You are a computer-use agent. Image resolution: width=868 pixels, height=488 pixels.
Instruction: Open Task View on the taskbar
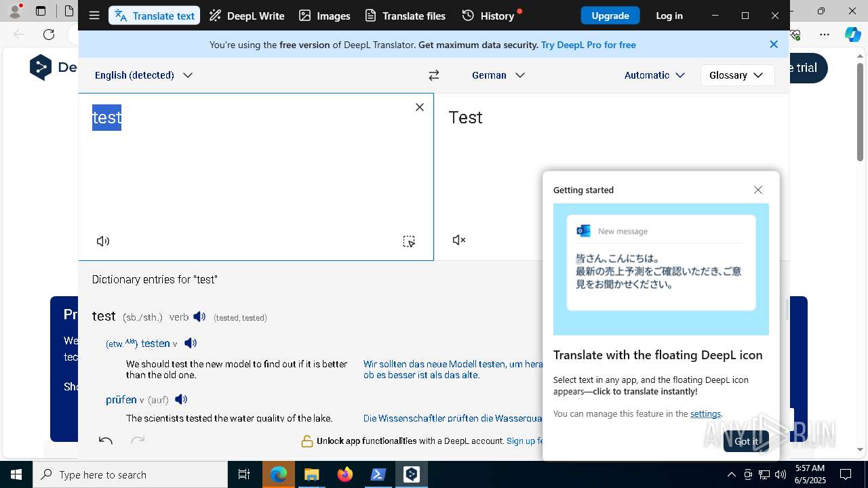pyautogui.click(x=244, y=474)
